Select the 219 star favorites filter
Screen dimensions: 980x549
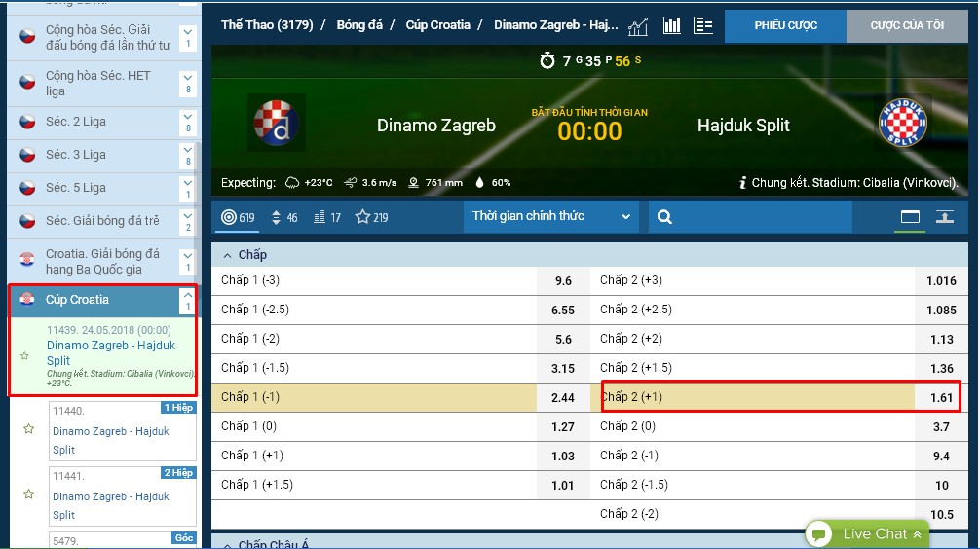click(372, 217)
